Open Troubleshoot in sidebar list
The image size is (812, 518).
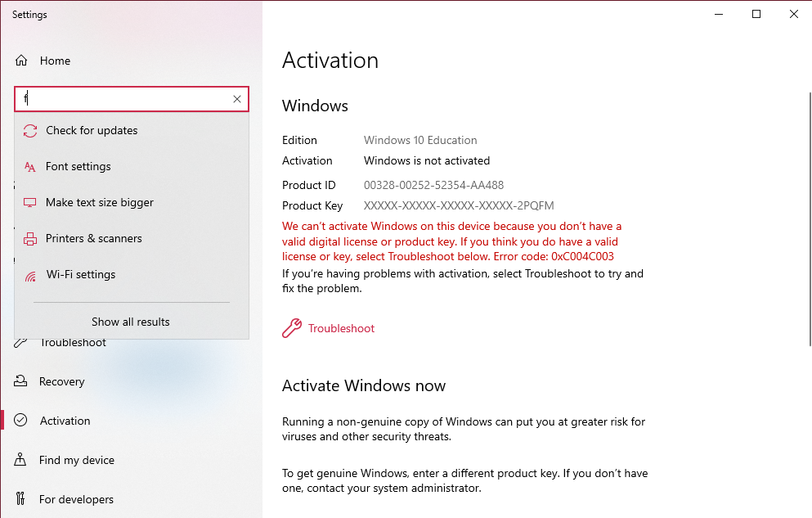(x=73, y=343)
